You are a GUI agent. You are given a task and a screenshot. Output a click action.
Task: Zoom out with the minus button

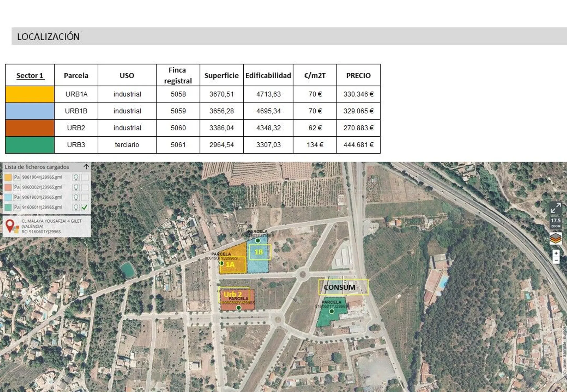[556, 260]
